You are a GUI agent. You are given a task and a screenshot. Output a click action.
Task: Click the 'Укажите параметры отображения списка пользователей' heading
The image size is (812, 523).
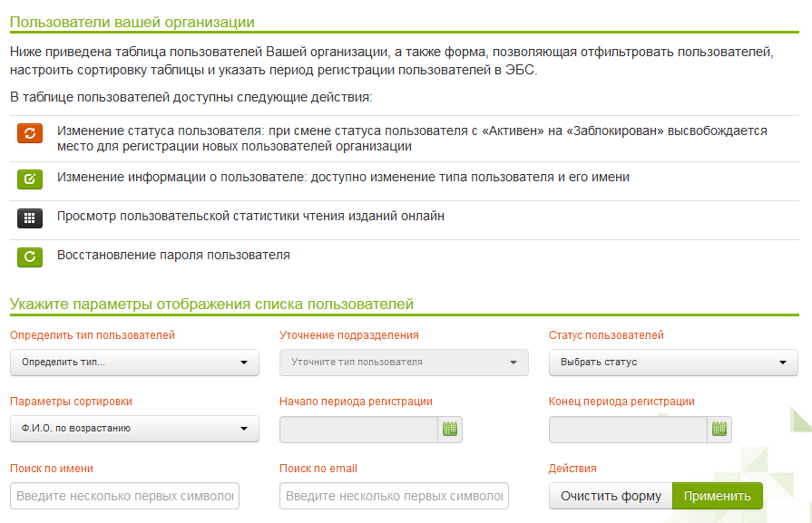pos(211,305)
